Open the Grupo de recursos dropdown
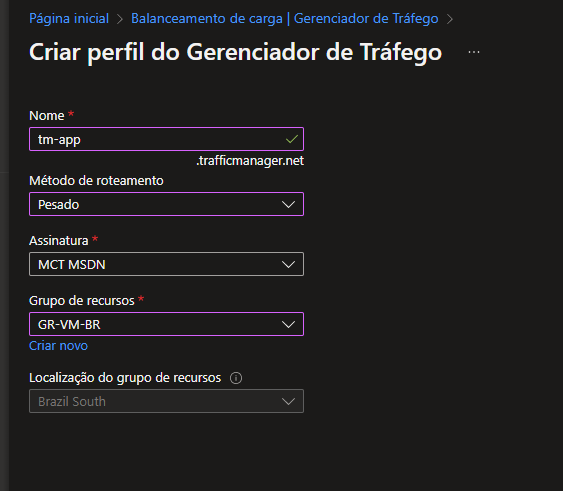This screenshot has width=563, height=491. [166, 324]
